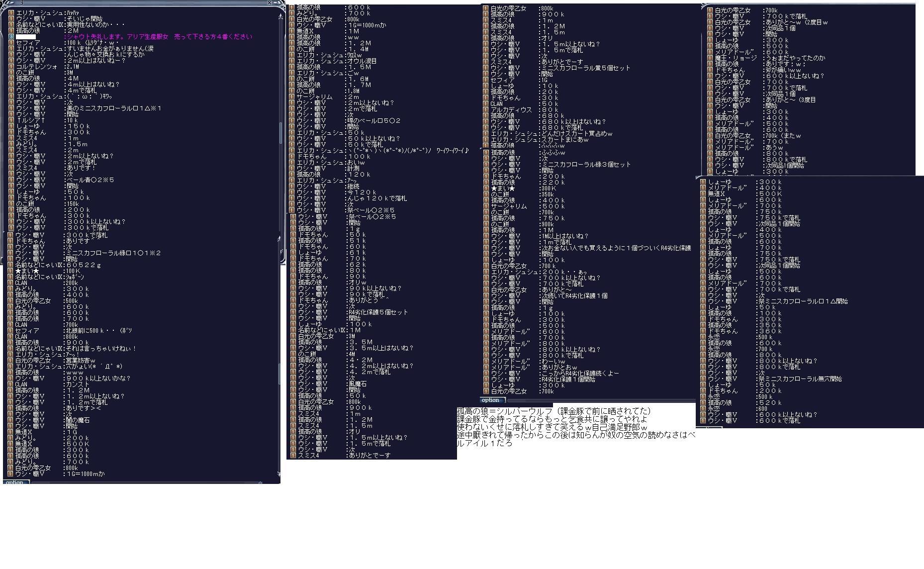
Task: Click the white censored name in the shout line
Action: click(26, 37)
